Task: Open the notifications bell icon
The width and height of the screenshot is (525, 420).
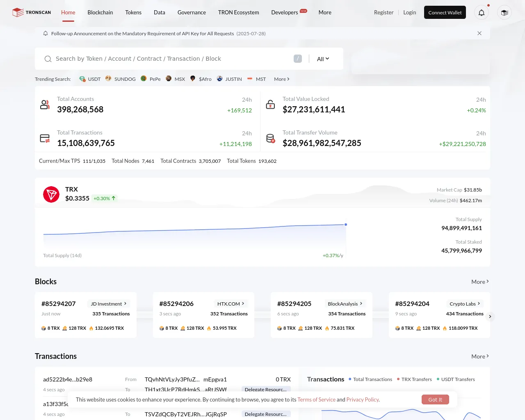Action: click(482, 13)
